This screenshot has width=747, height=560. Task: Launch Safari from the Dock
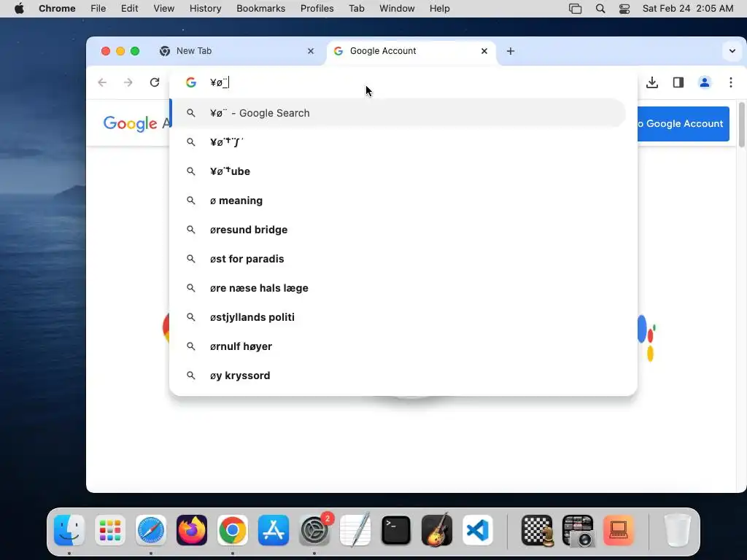[151, 530]
